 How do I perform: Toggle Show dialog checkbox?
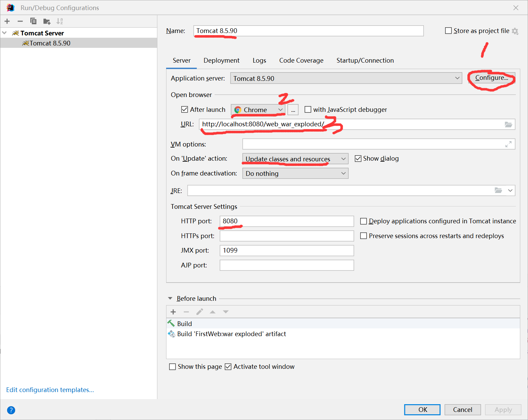[358, 159]
